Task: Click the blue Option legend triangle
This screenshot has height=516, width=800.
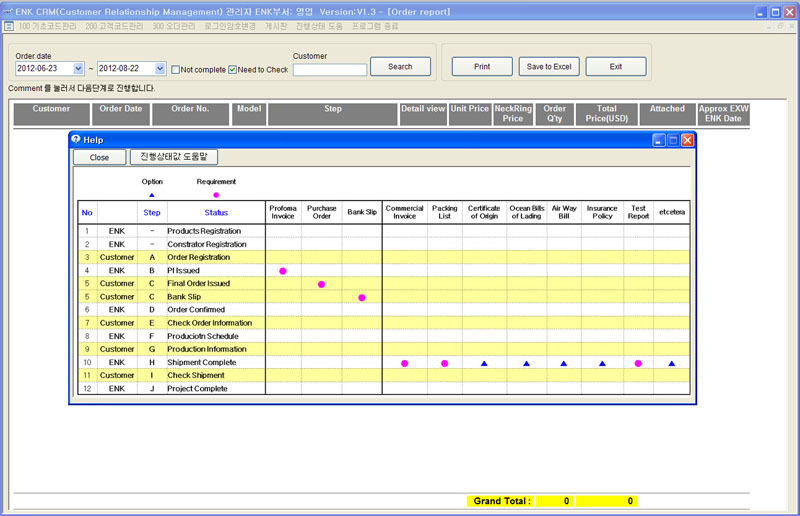Action: (152, 195)
